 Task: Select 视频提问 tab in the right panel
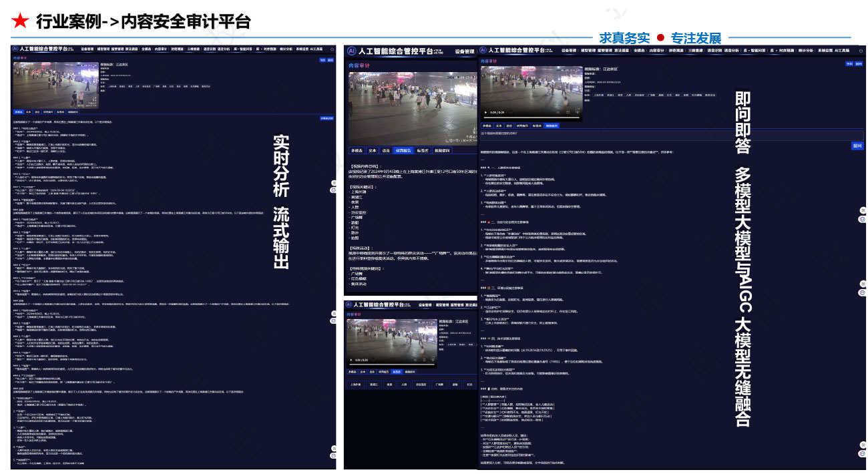click(551, 125)
